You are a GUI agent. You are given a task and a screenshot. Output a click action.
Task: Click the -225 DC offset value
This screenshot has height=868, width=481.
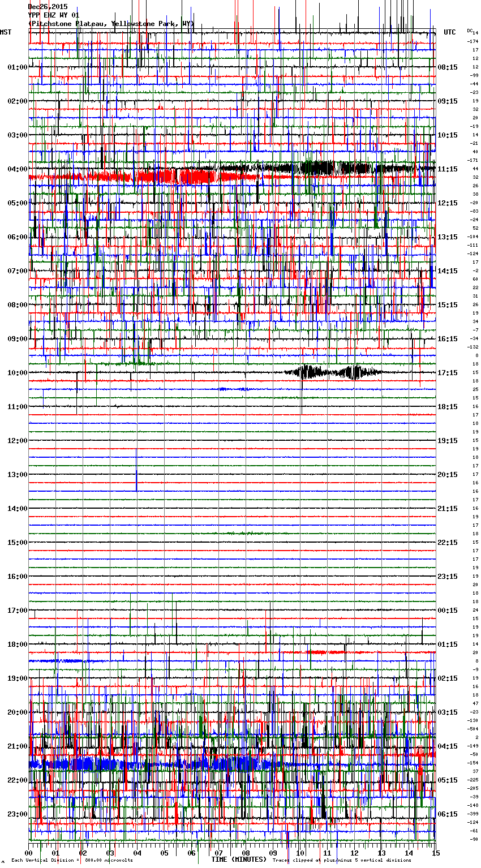pyautogui.click(x=473, y=780)
